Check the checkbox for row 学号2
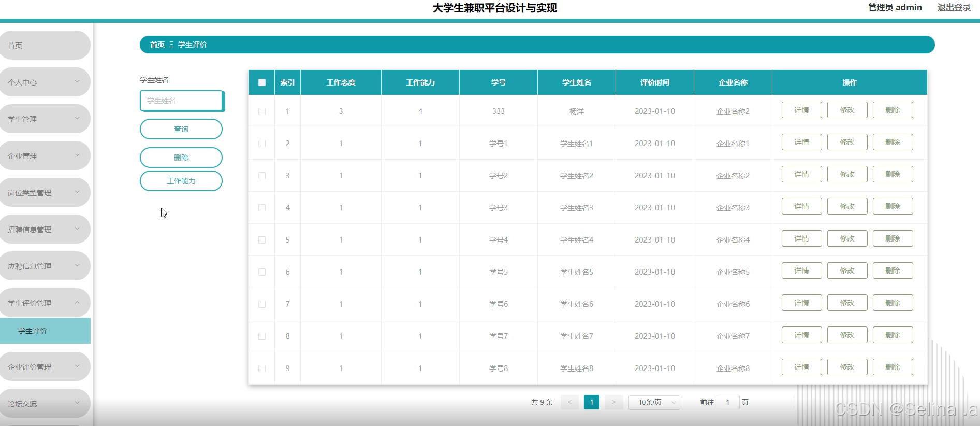The height and width of the screenshot is (426, 980). pos(262,176)
